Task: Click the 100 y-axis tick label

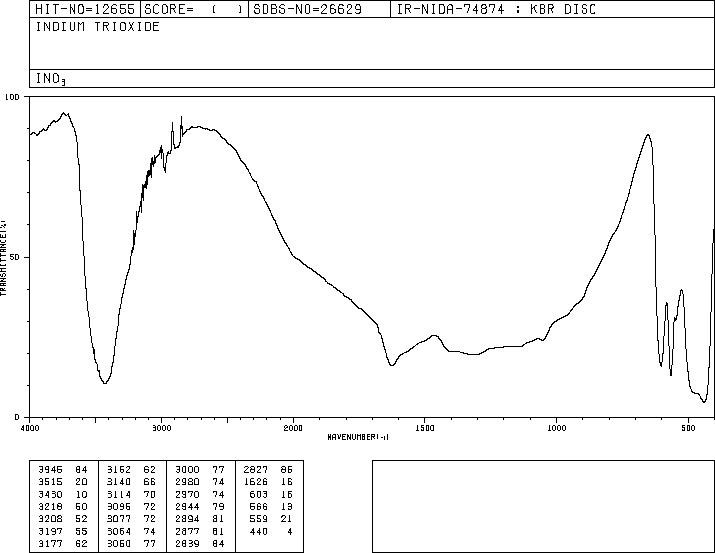Action: [12, 97]
